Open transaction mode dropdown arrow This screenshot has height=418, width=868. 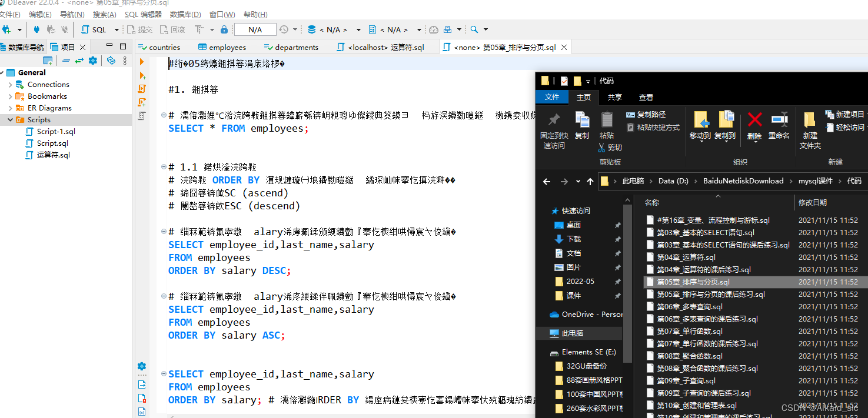tap(212, 29)
